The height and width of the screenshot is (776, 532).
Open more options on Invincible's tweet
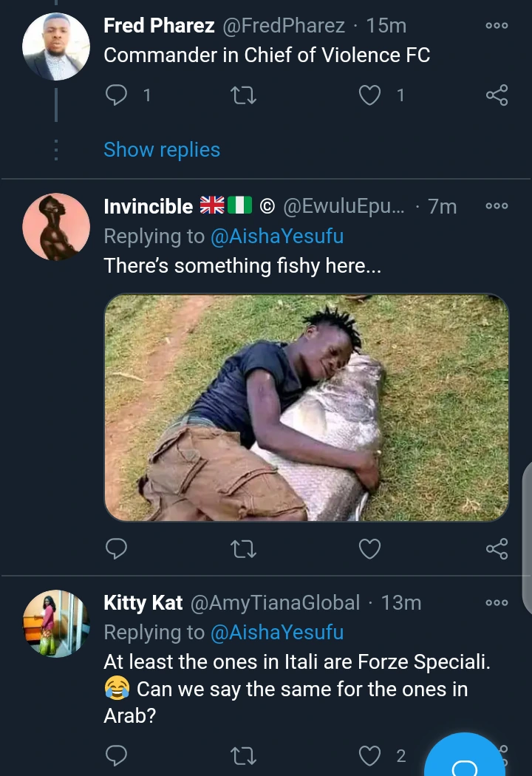497,206
